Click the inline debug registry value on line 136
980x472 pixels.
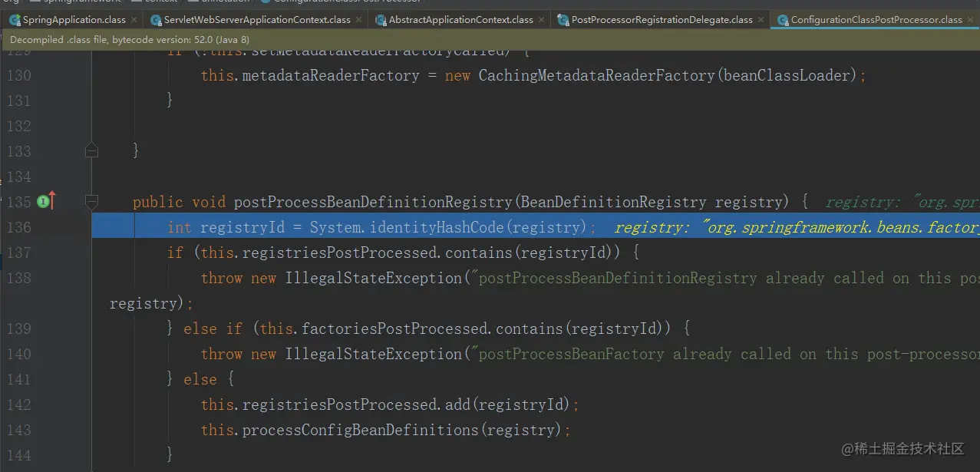[x=797, y=227]
